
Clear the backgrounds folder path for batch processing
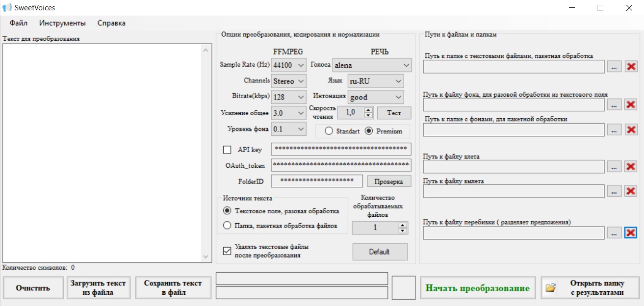[x=631, y=129]
